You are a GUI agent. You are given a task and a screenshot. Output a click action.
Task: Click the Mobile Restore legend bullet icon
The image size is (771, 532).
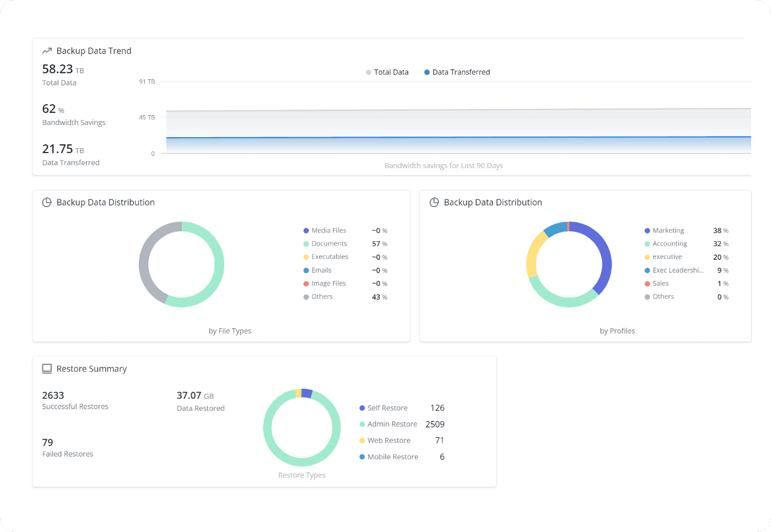362,457
